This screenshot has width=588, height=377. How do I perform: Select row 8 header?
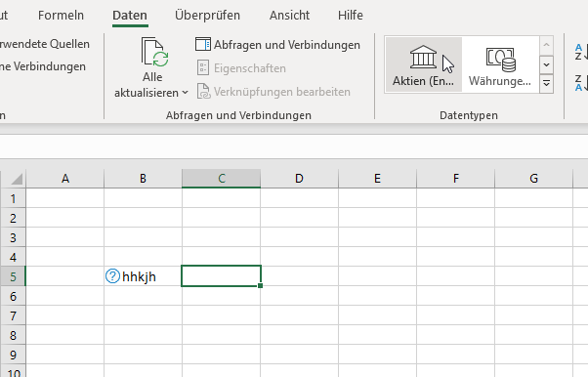click(13, 335)
